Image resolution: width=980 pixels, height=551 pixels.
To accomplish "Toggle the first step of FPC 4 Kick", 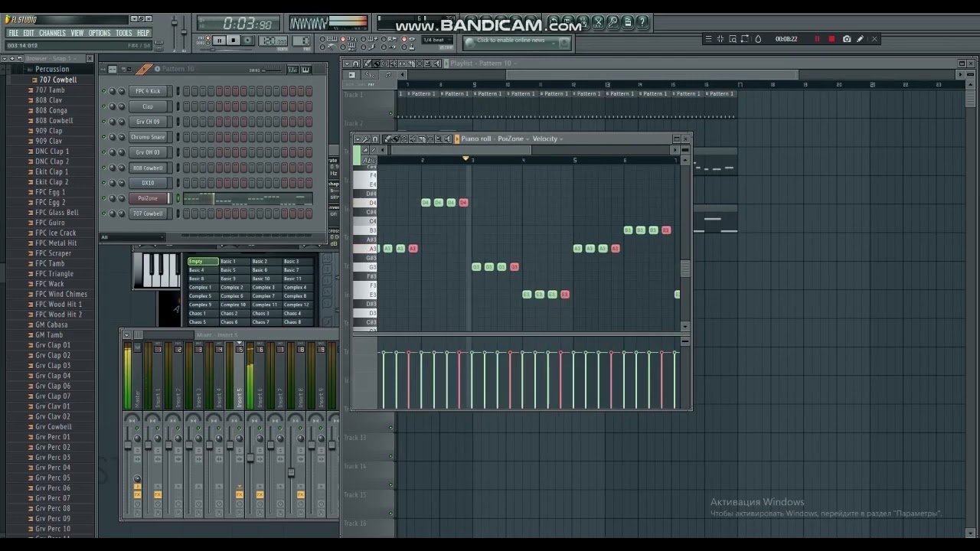I will (186, 91).
